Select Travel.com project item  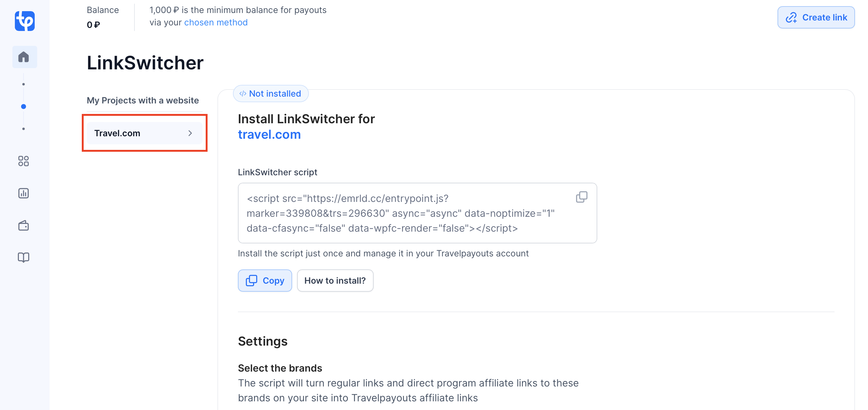145,133
